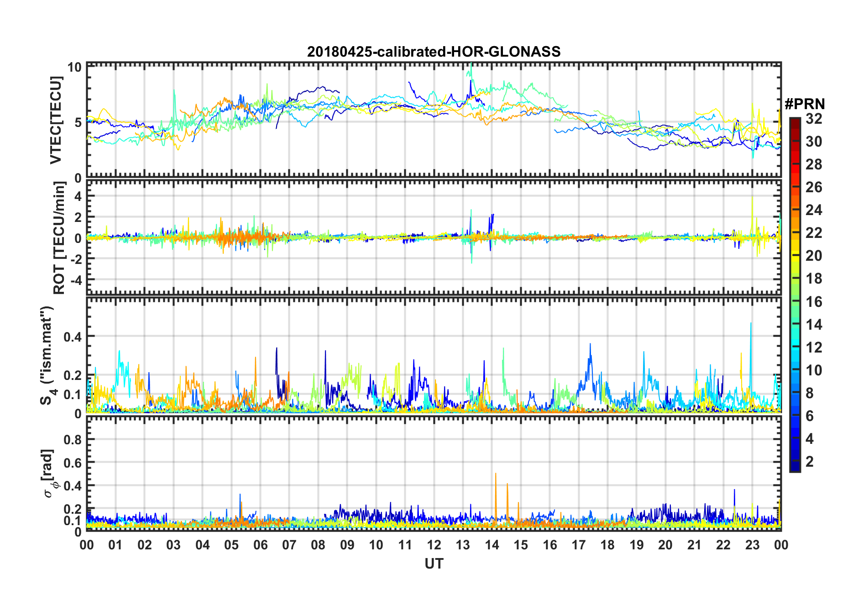Screen dimensions: 868x590
Task: Click colorbar tick label 28
Action: pos(814,164)
